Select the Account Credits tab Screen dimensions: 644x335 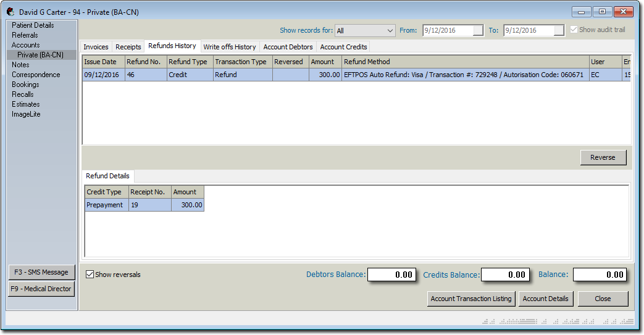[x=343, y=47]
